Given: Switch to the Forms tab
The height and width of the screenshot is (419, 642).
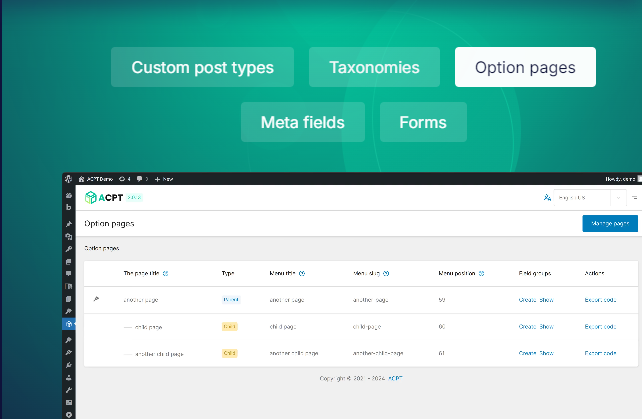Looking at the screenshot, I should click(x=423, y=123).
